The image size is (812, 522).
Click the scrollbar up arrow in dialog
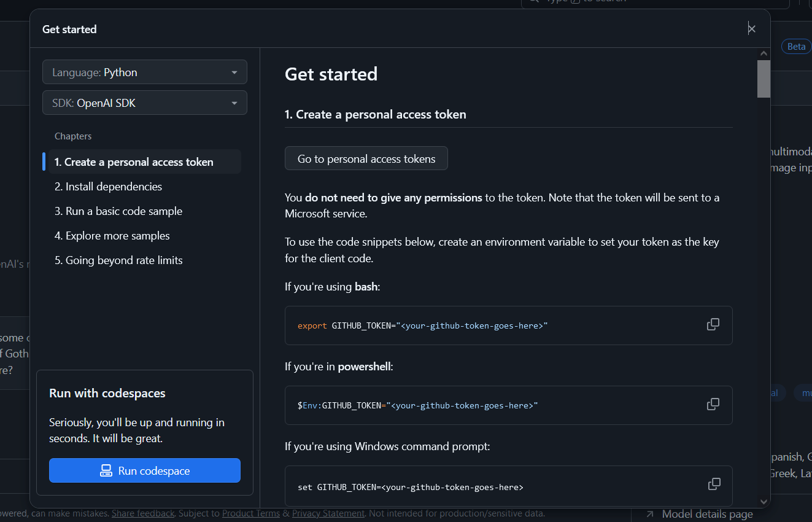[764, 54]
